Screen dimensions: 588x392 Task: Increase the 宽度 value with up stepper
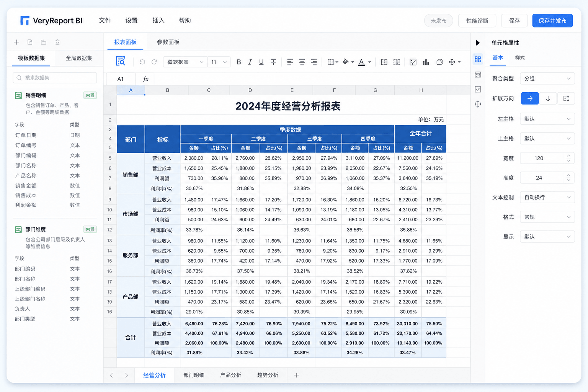tap(568, 155)
